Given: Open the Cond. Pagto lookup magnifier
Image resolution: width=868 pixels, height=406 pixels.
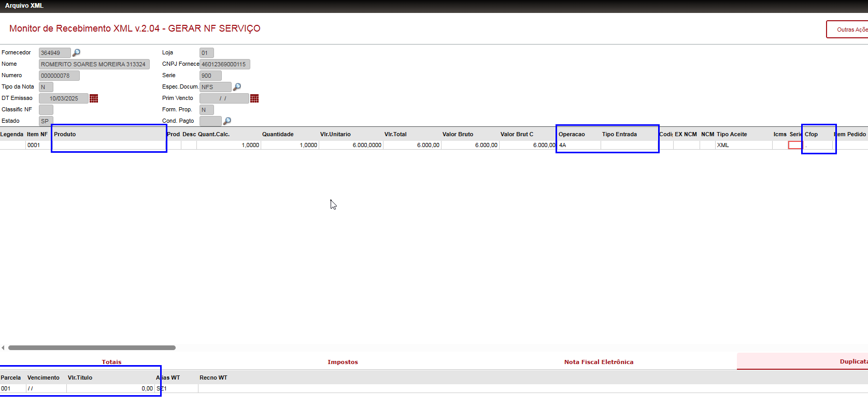Looking at the screenshot, I should (x=227, y=121).
